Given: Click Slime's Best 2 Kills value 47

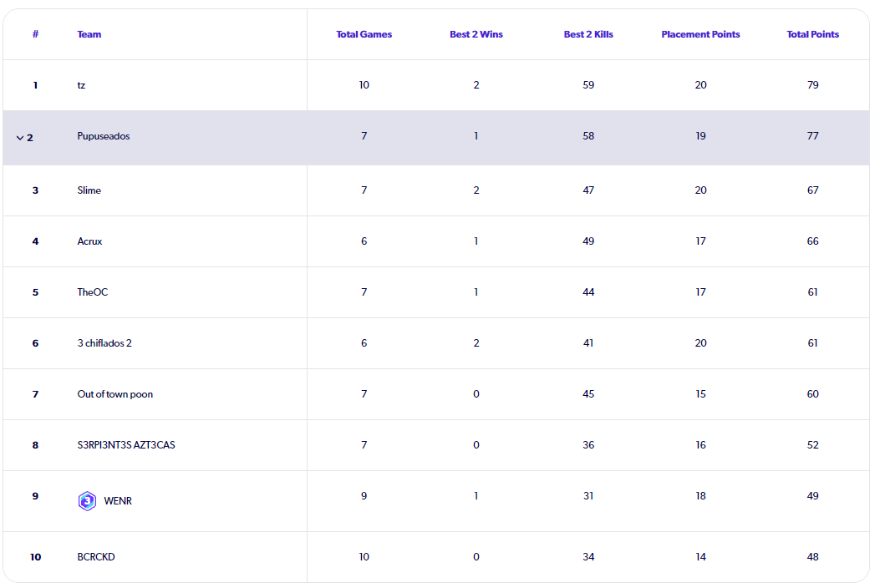Looking at the screenshot, I should (x=588, y=190).
